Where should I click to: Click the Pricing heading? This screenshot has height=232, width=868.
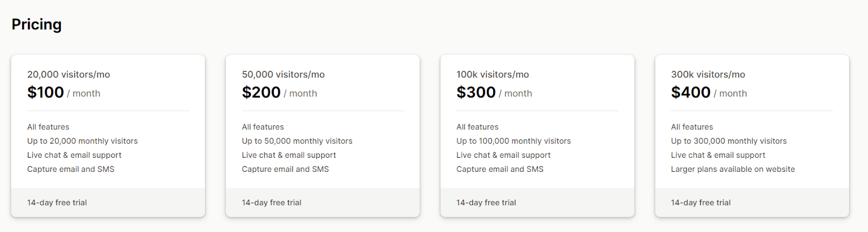36,24
